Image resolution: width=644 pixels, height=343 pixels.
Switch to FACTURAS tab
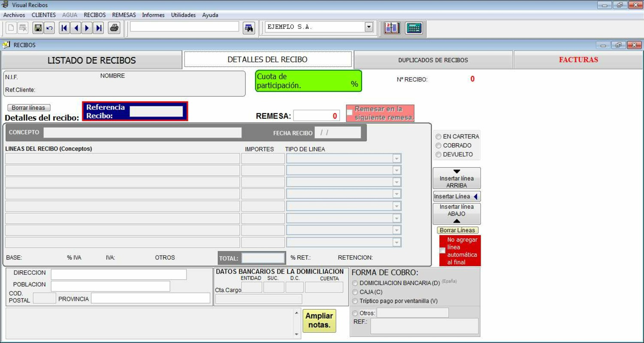pyautogui.click(x=578, y=60)
